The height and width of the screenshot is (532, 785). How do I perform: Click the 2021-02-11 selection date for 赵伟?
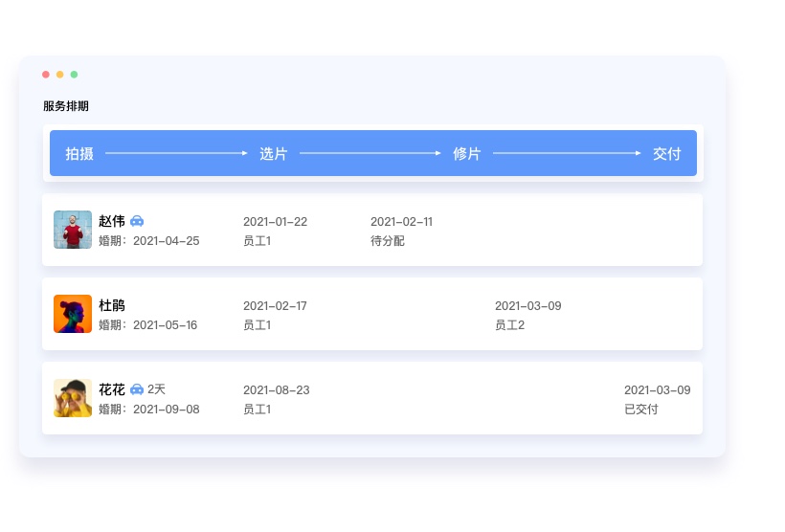(401, 222)
